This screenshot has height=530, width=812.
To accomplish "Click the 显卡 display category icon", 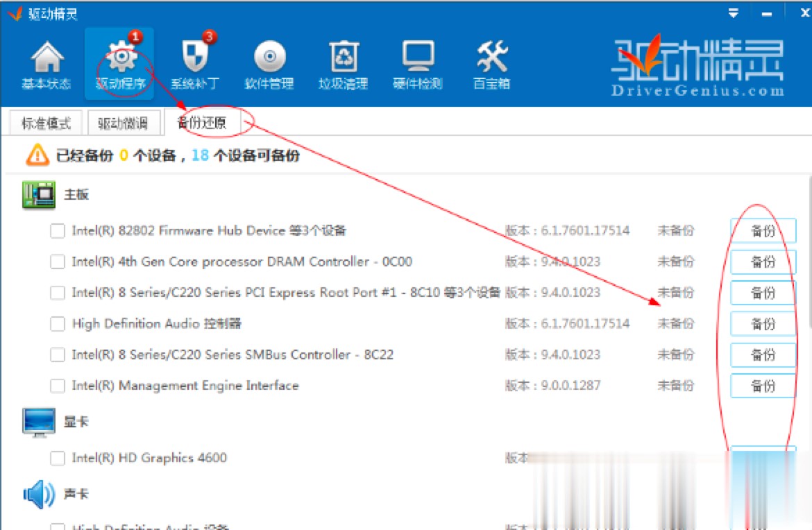I will (38, 422).
